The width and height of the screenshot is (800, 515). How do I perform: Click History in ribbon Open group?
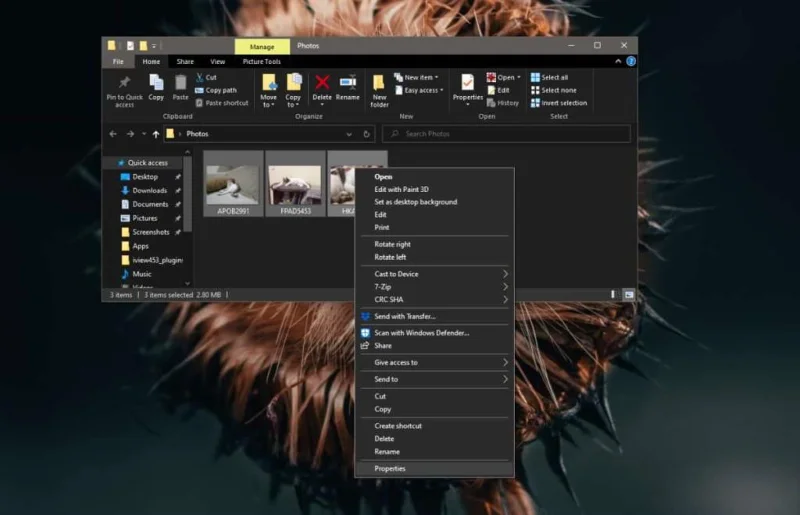(503, 103)
